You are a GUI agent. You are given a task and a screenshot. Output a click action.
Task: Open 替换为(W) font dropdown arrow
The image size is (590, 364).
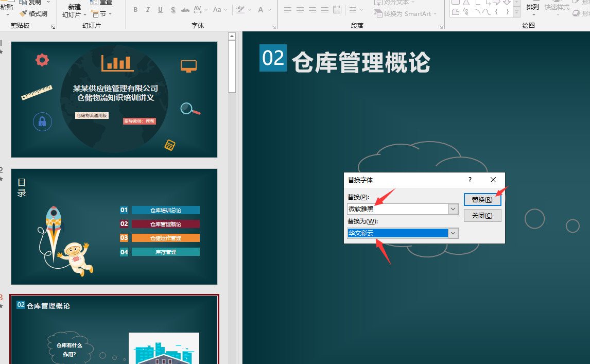tap(453, 233)
